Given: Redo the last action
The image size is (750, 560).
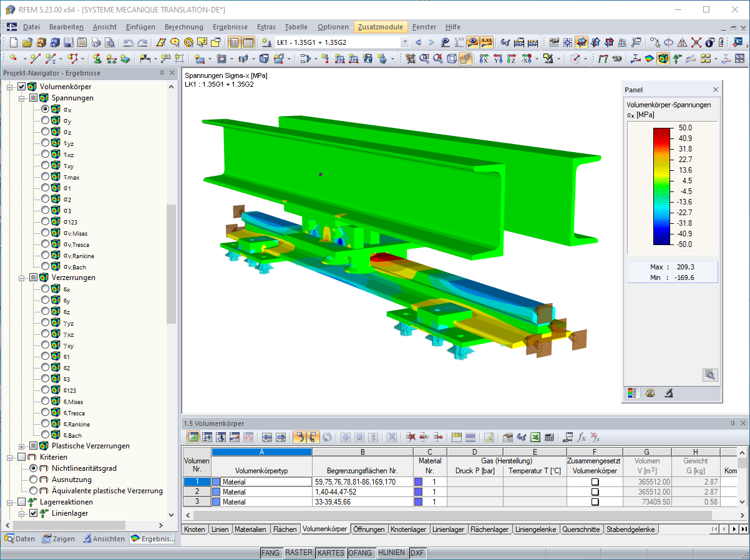Looking at the screenshot, I should pyautogui.click(x=142, y=43).
